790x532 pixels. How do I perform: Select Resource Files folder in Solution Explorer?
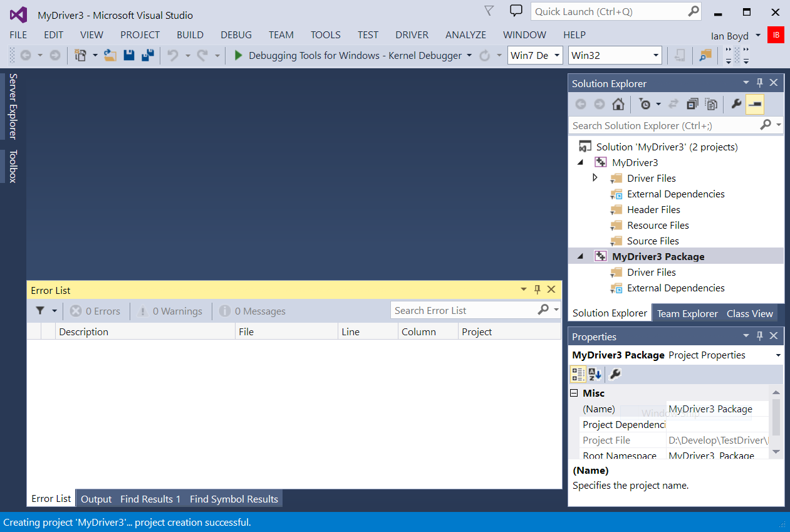point(658,225)
